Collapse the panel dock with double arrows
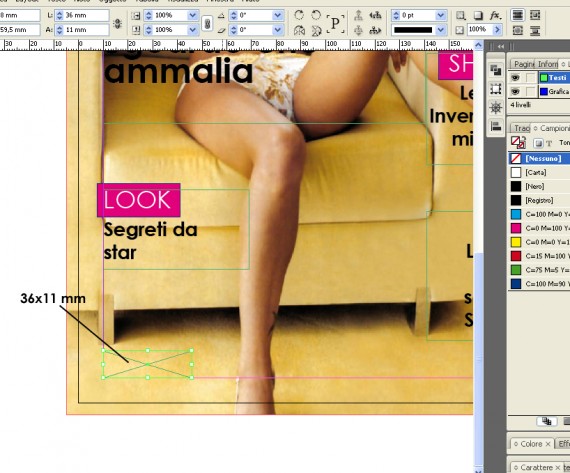 [501, 47]
